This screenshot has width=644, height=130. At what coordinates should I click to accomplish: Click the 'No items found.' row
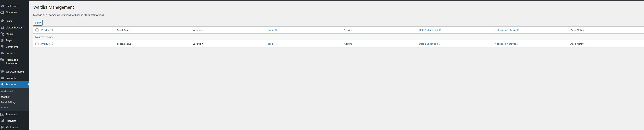point(339,37)
